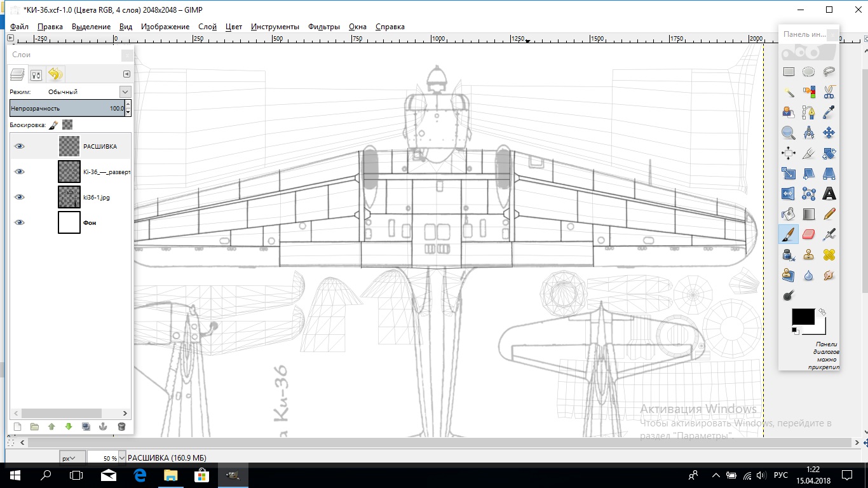Screen dimensions: 868x488
Task: Select the Pencil tool
Action: pos(829,214)
